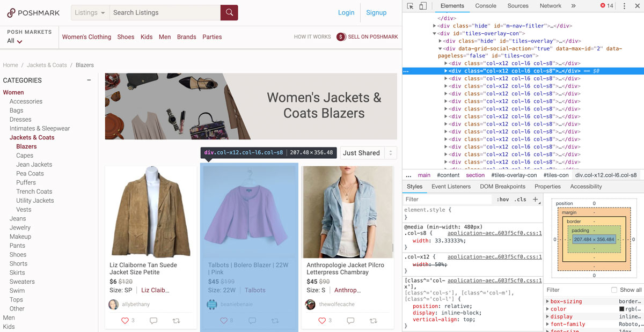
Task: Toggle the device toolbar in DevTools
Action: (x=423, y=6)
